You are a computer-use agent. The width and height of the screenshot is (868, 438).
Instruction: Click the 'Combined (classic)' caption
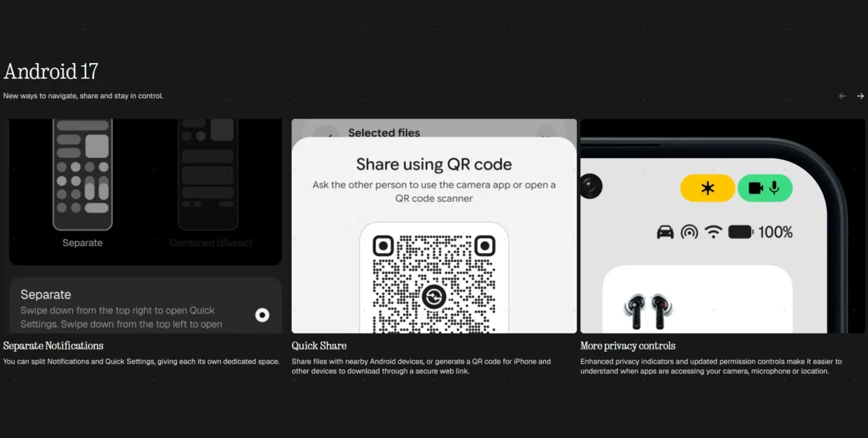[x=211, y=243]
